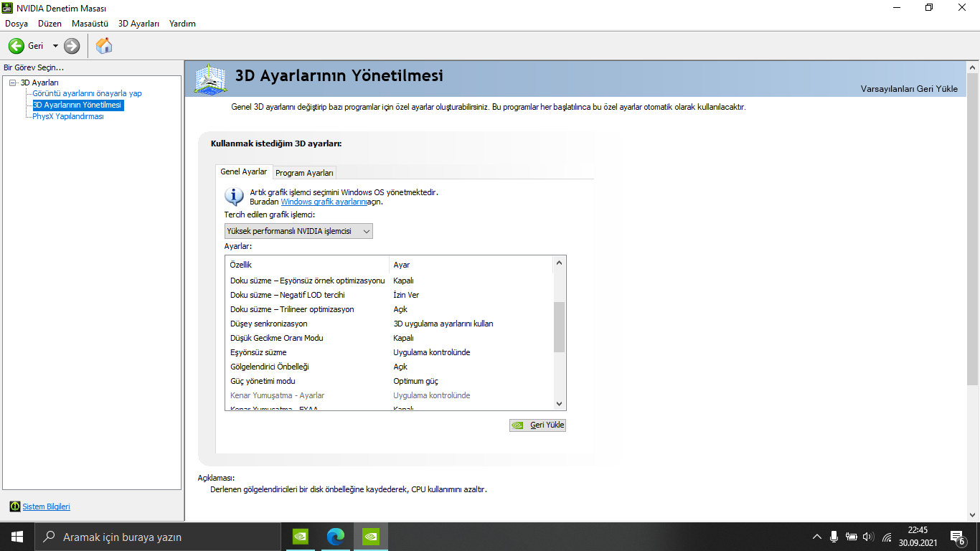This screenshot has width=980, height=551.
Task: Click the settings list scroll-up arrow
Action: point(560,263)
